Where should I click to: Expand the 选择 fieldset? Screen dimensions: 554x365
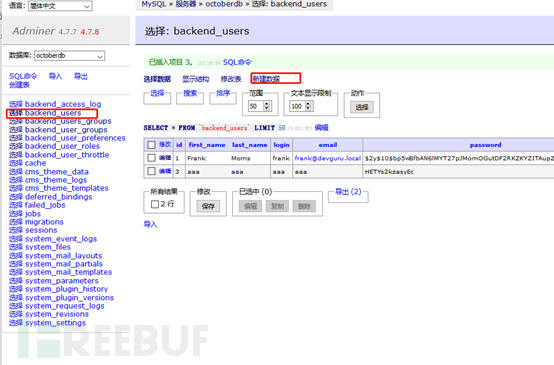click(157, 93)
